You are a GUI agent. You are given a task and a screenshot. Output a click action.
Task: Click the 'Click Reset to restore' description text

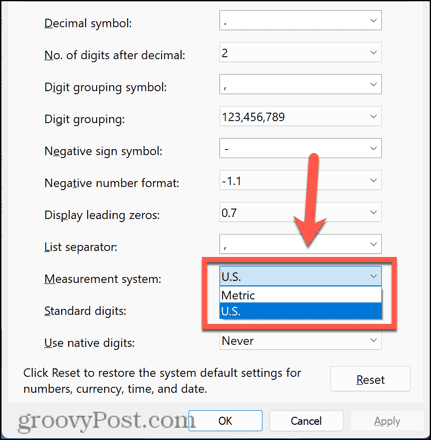click(x=162, y=381)
